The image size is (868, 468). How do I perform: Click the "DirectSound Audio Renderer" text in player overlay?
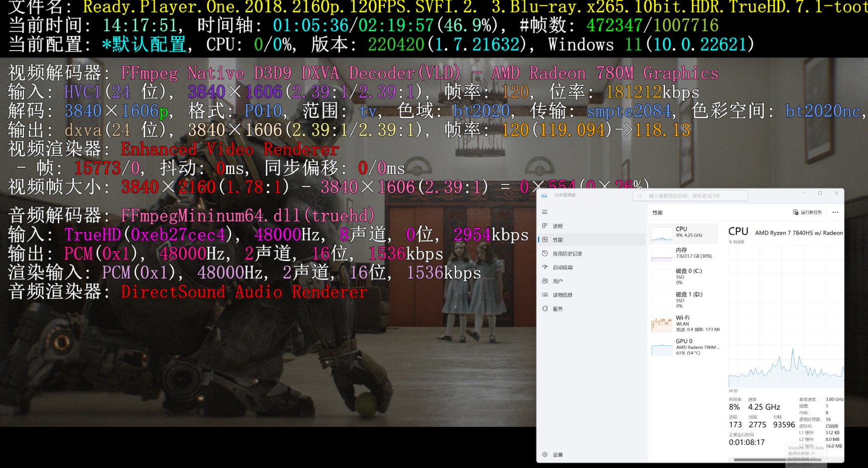pos(244,292)
